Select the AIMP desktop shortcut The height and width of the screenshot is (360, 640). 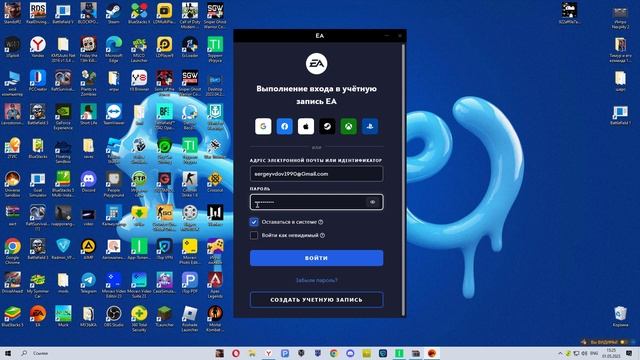[x=88, y=249]
